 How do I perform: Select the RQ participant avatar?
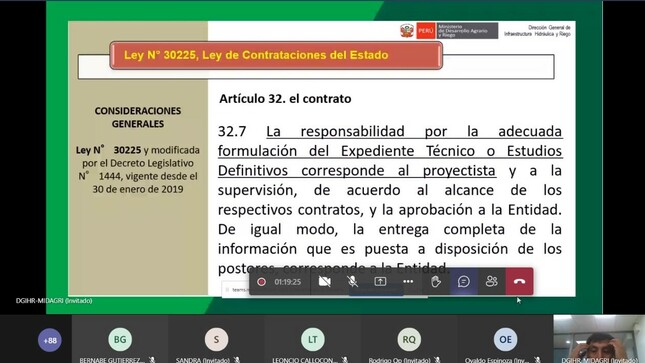coord(409,340)
